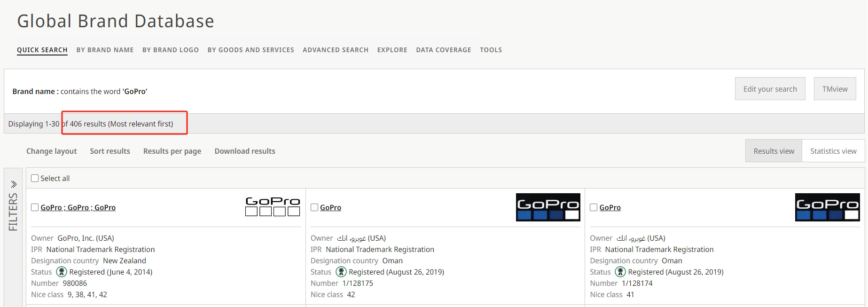
Task: Switch to Quick Search tab
Action: click(x=42, y=50)
